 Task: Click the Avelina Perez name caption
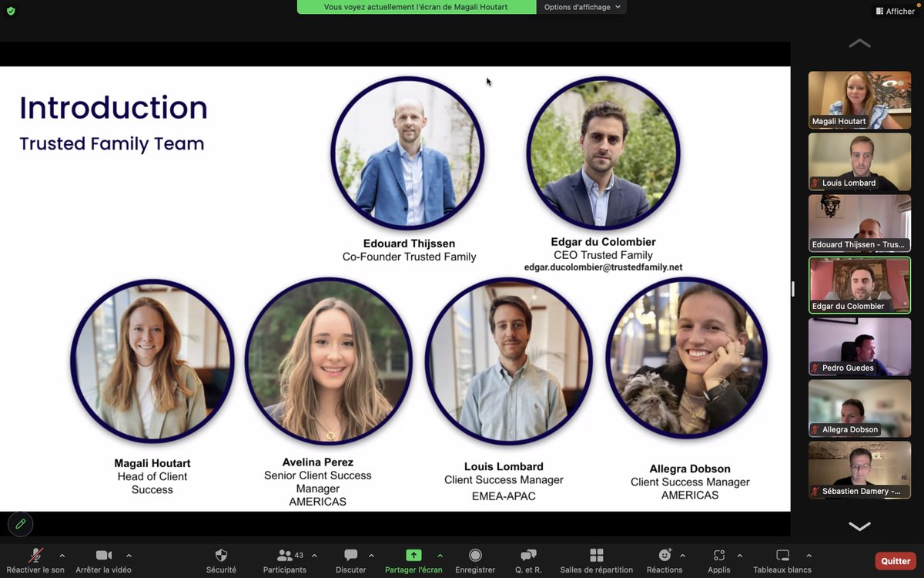pos(317,462)
